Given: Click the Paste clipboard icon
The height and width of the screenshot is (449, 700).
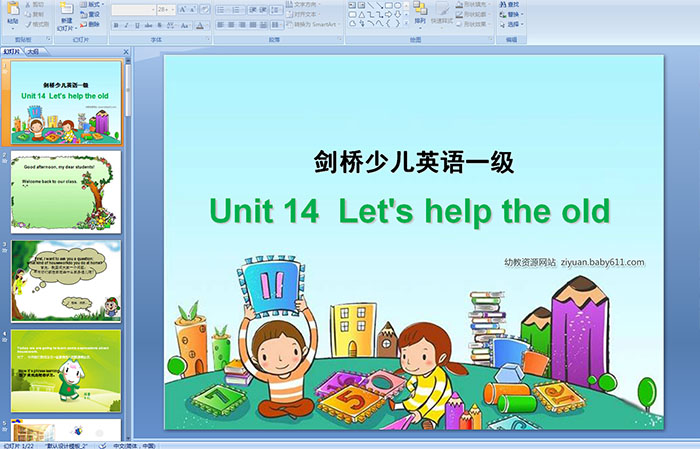Looking at the screenshot, I should point(13,9).
